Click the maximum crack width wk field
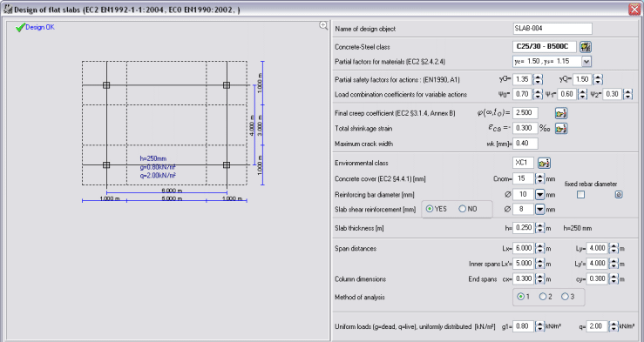Image resolution: width=644 pixels, height=342 pixels. pyautogui.click(x=525, y=144)
